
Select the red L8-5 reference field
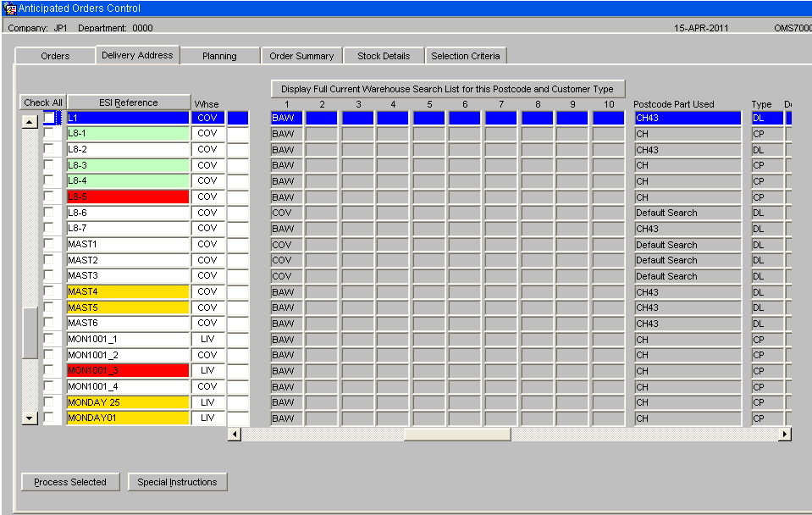[x=128, y=197]
